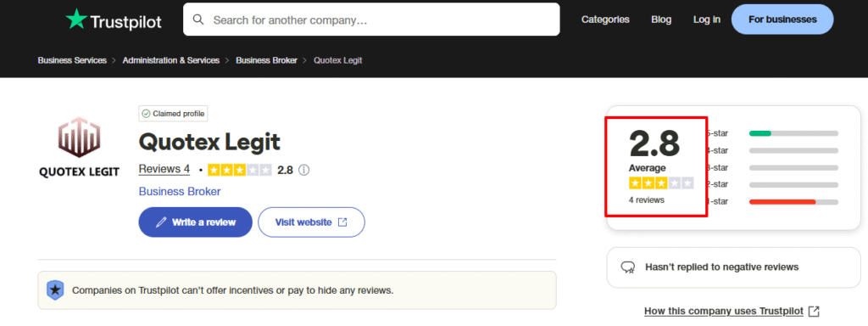Open the Categories menu
This screenshot has width=868, height=326.
point(605,20)
